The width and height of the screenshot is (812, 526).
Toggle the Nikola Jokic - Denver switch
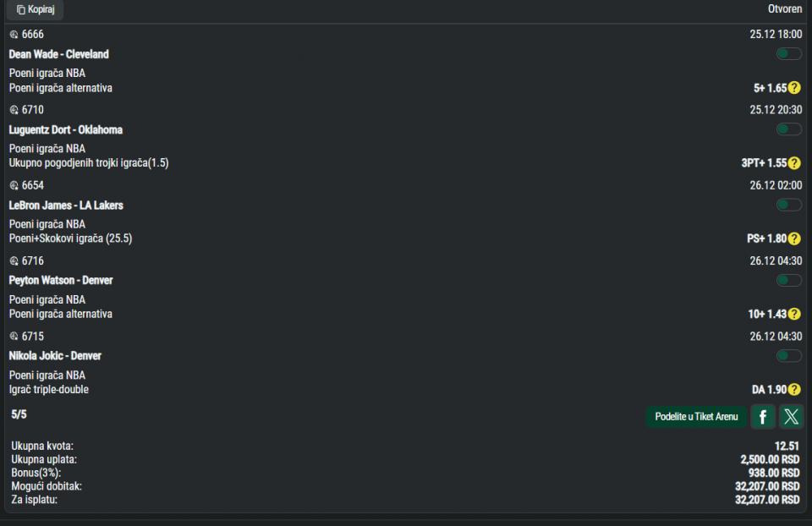[x=789, y=356]
